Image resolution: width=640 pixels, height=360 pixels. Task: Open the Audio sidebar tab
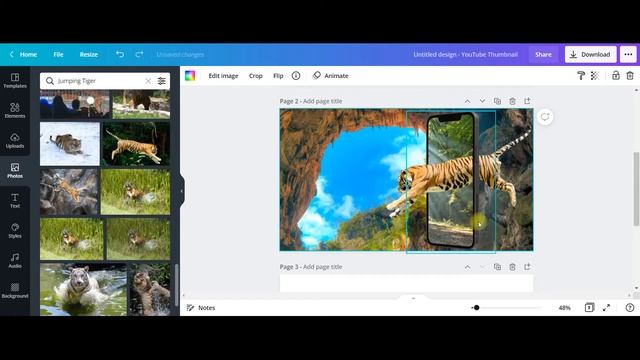[15, 260]
